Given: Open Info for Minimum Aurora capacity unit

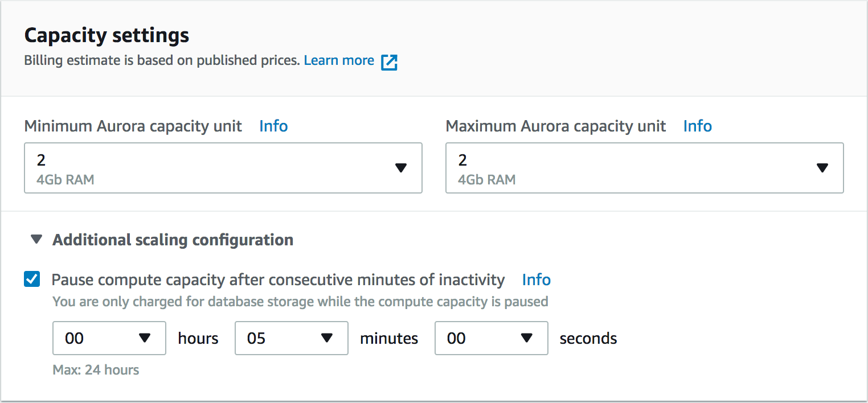Looking at the screenshot, I should tap(273, 126).
